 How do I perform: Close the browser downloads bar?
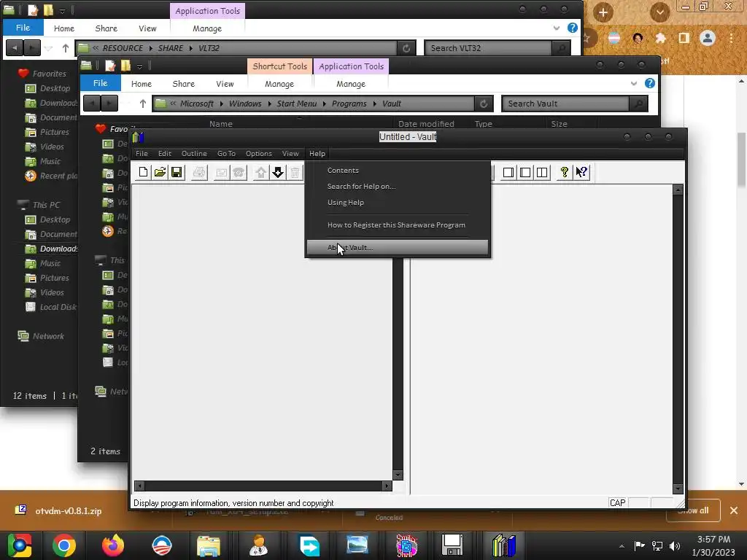point(734,510)
